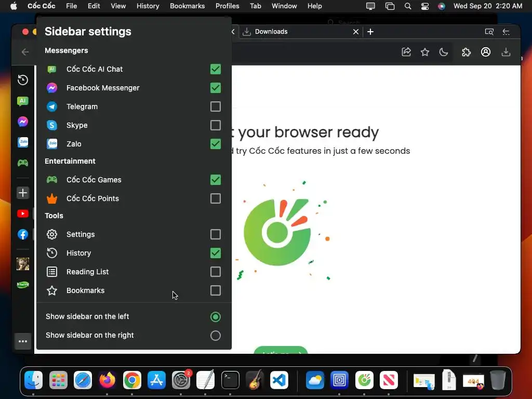Launch Visual Studio Code from Dock
532x399 pixels.
pos(279,380)
